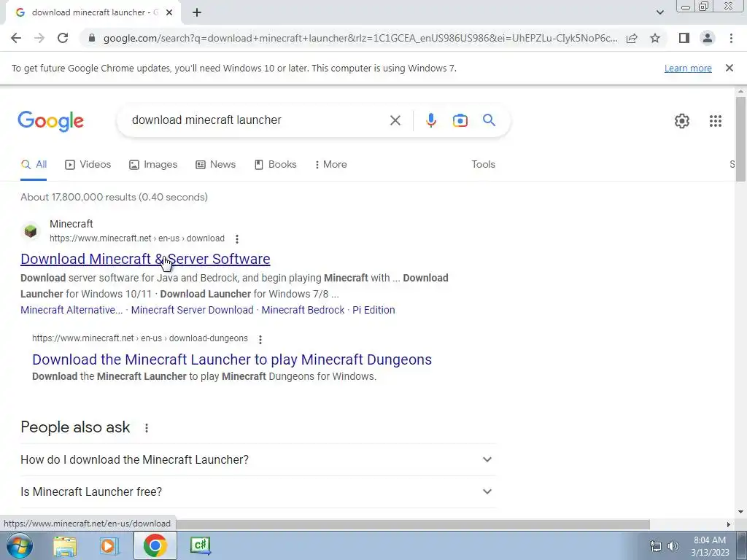Screen dimensions: 747x560
Task: Search by image with camera icon
Action: (460, 120)
